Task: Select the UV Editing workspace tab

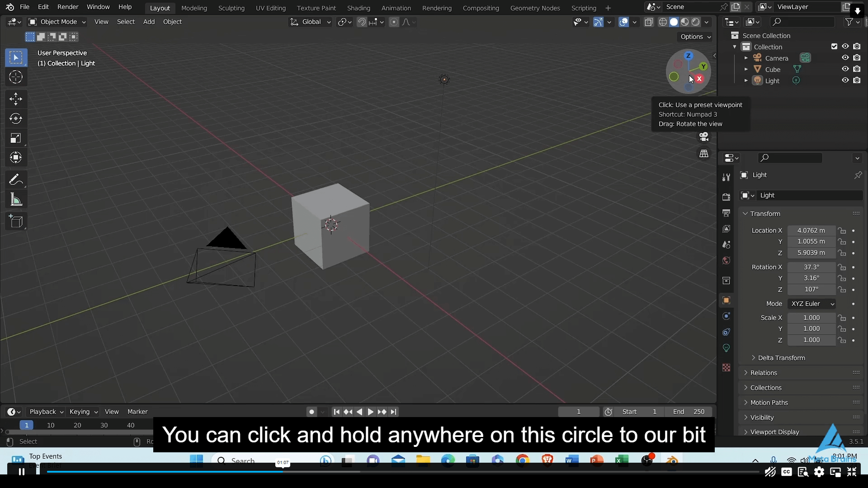Action: click(271, 8)
